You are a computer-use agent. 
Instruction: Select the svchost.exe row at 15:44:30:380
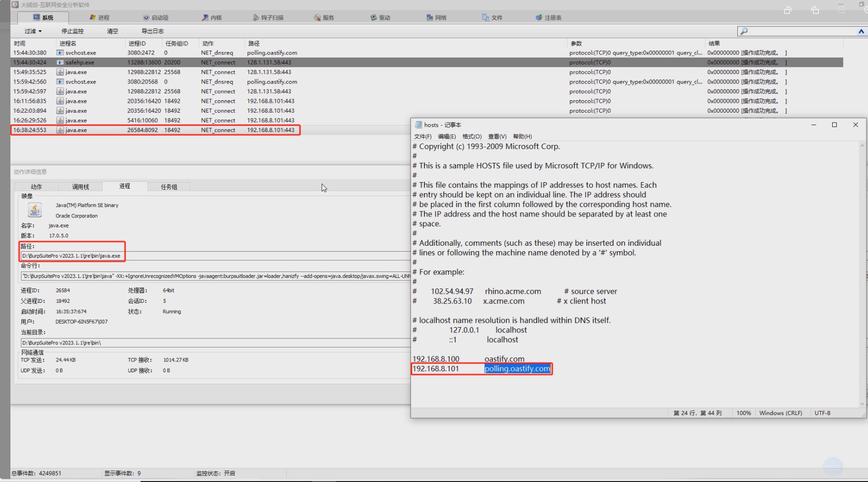point(427,53)
